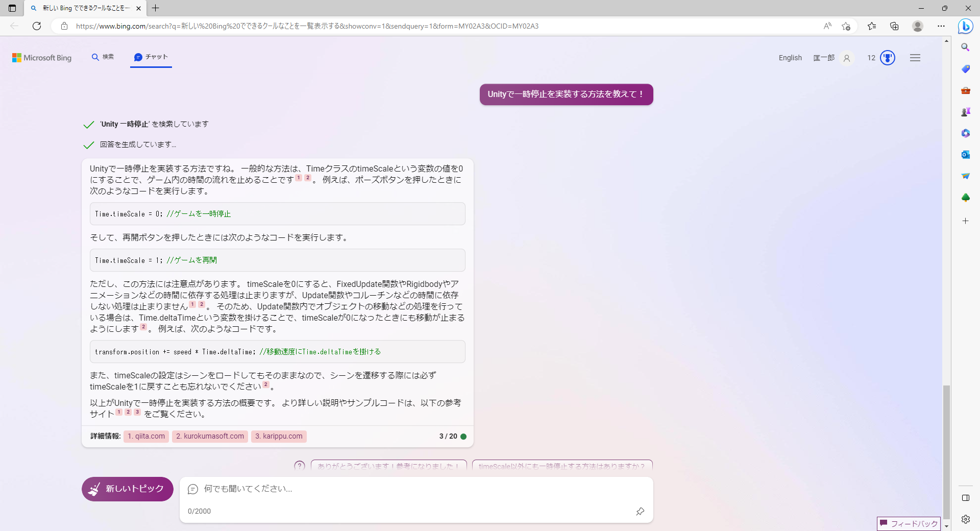
Task: Open the Bing sidebar discover icon
Action: [x=965, y=26]
